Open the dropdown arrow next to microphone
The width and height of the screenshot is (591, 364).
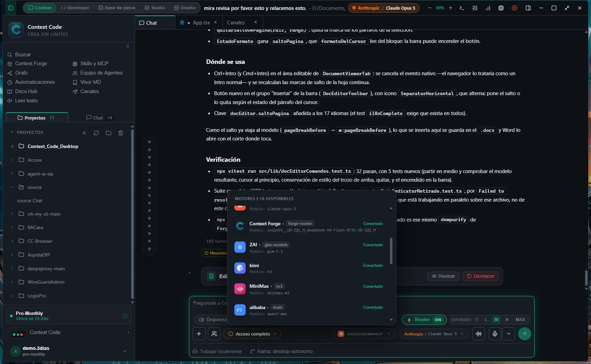tap(509, 333)
